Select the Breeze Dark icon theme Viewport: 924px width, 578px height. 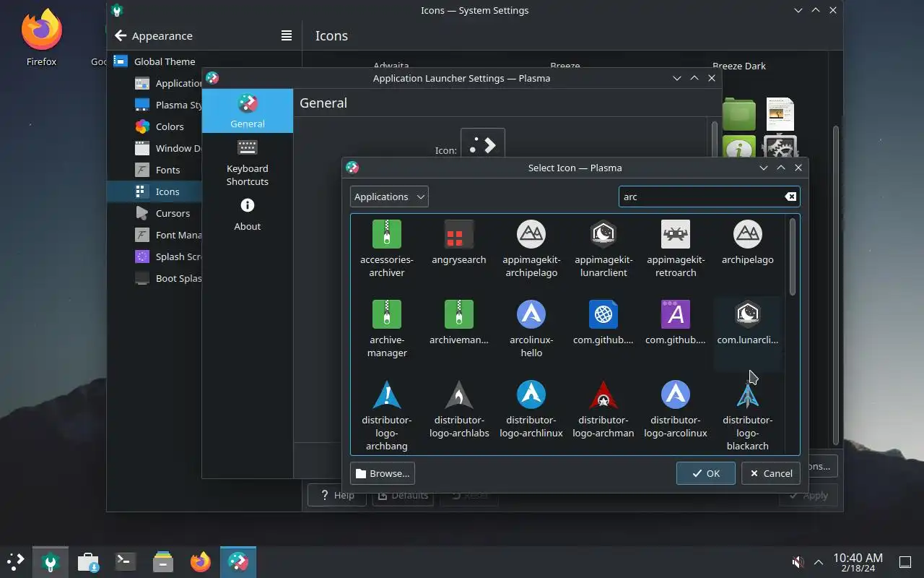739,66
